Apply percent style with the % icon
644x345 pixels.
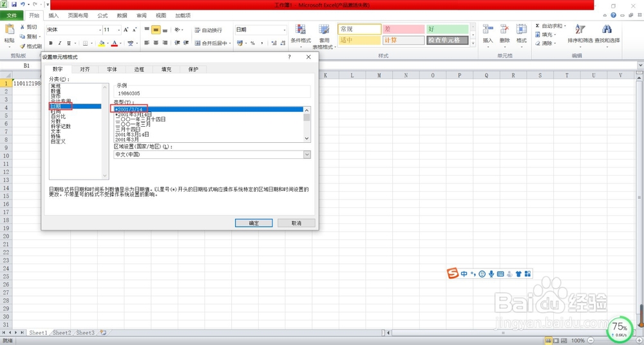(252, 43)
